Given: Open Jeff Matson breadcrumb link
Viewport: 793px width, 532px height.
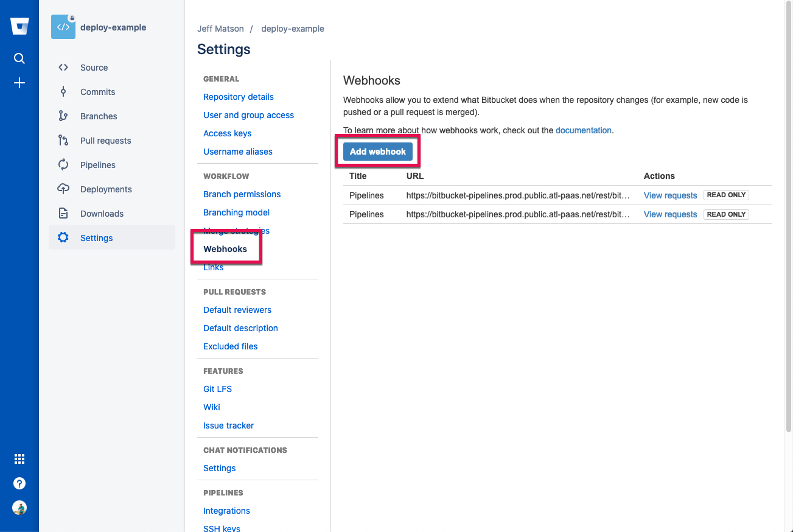Looking at the screenshot, I should point(220,29).
